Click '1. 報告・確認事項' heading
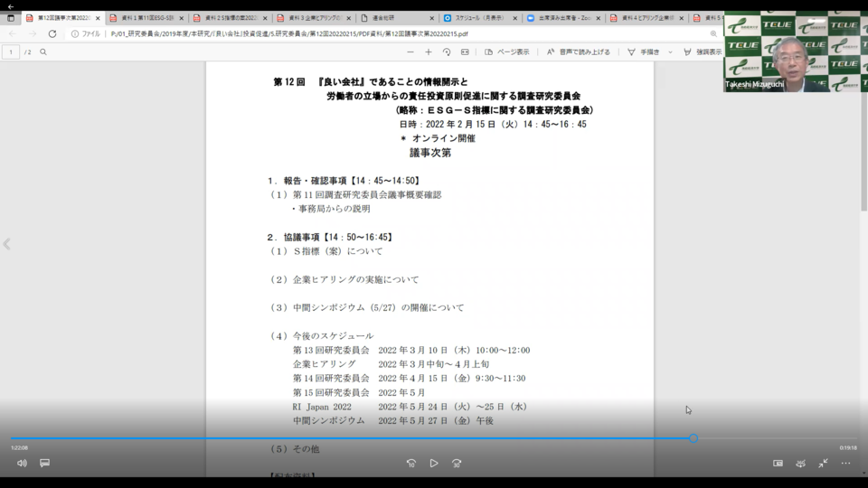 tap(344, 181)
